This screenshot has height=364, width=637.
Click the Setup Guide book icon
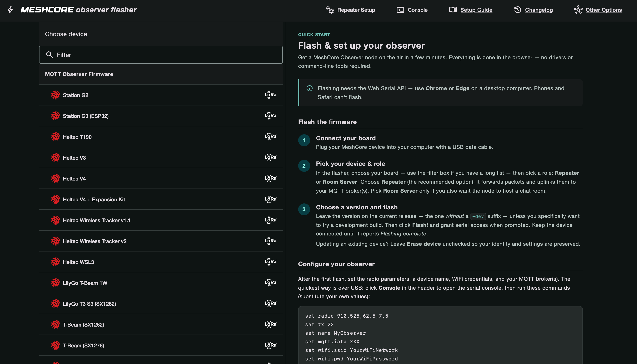pyautogui.click(x=453, y=10)
